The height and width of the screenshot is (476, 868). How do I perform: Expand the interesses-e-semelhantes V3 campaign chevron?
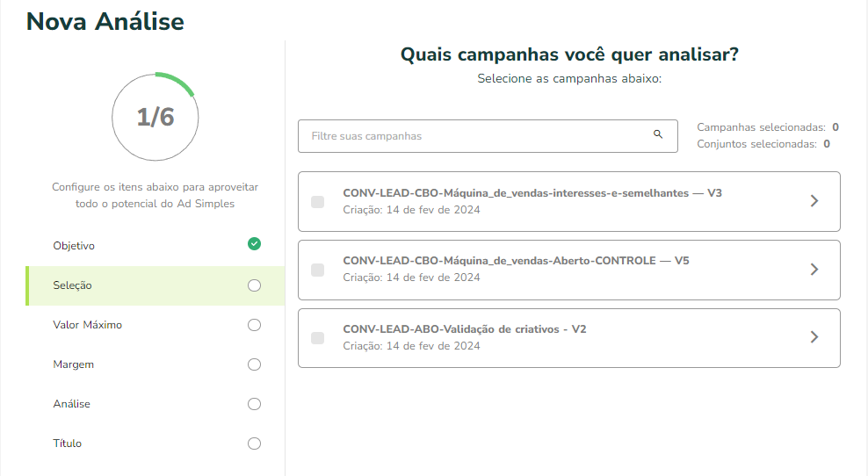pyautogui.click(x=814, y=201)
